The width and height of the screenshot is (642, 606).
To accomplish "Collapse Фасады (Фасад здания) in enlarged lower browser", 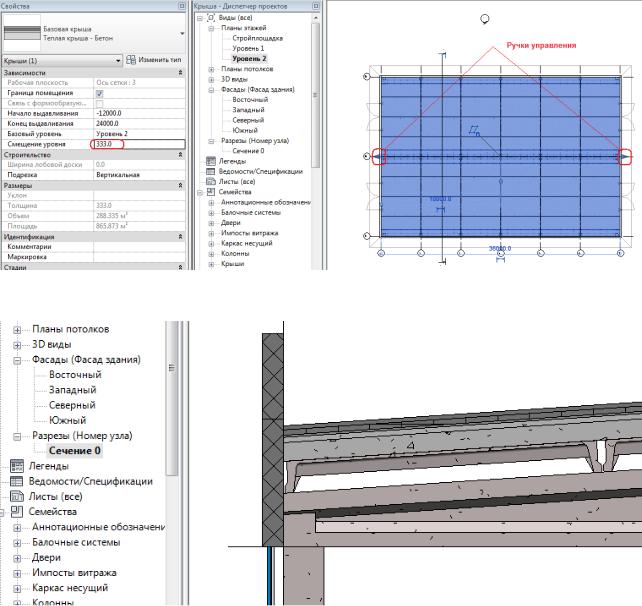I will coord(17,360).
